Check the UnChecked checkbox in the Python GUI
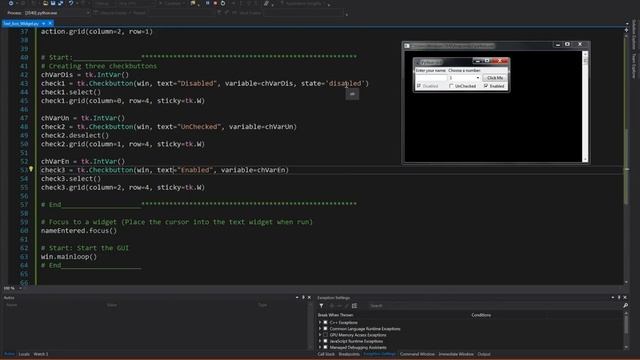This screenshot has width=640, height=360. coord(451,86)
